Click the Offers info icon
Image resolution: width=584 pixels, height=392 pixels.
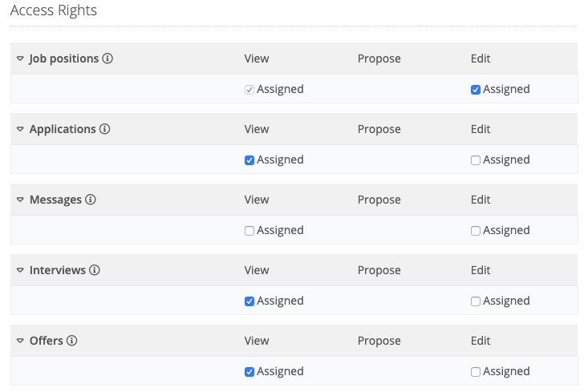[72, 341]
